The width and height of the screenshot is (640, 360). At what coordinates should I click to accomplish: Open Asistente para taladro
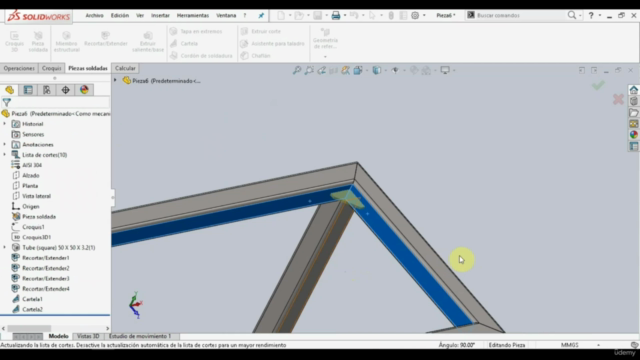pyautogui.click(x=273, y=43)
